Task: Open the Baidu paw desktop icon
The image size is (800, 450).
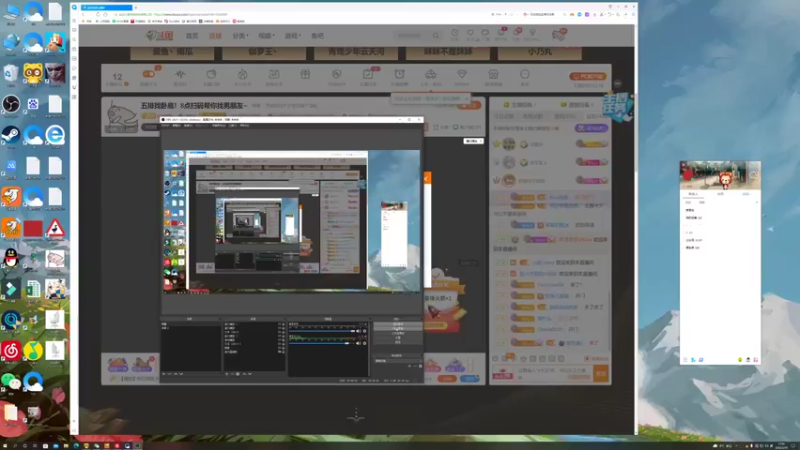Action: (x=33, y=105)
